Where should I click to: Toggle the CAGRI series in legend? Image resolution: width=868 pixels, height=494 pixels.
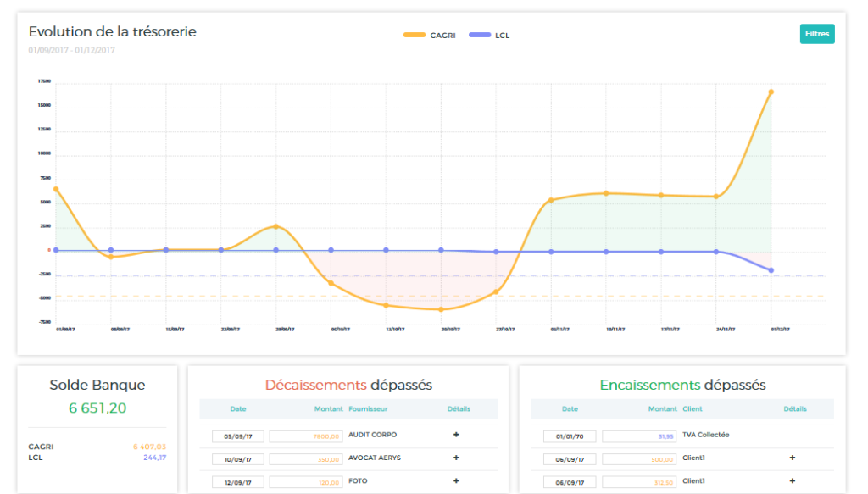click(430, 35)
